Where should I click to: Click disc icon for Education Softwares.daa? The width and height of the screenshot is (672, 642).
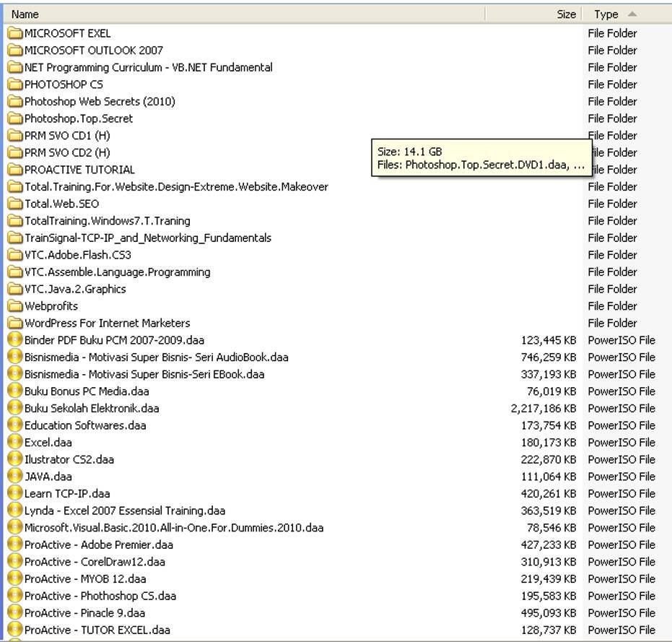tap(15, 425)
